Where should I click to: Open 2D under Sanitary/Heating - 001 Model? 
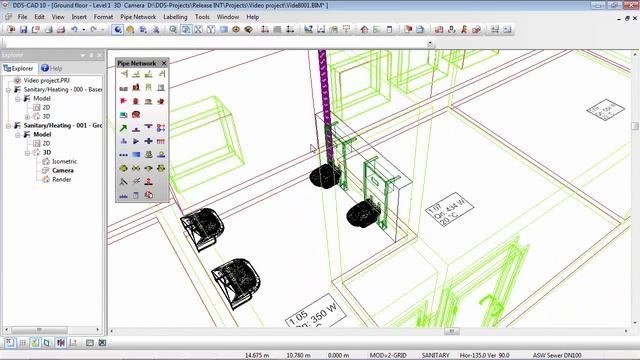pos(47,144)
